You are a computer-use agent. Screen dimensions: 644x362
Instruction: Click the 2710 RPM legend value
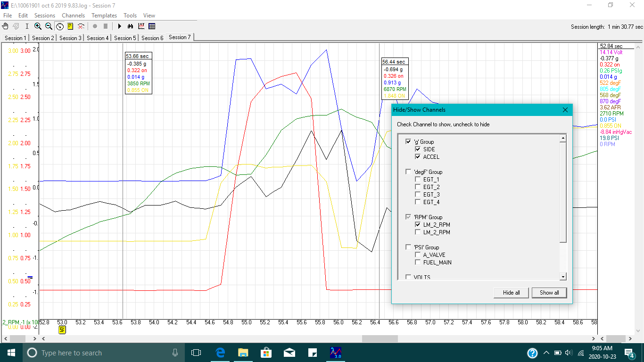(611, 114)
